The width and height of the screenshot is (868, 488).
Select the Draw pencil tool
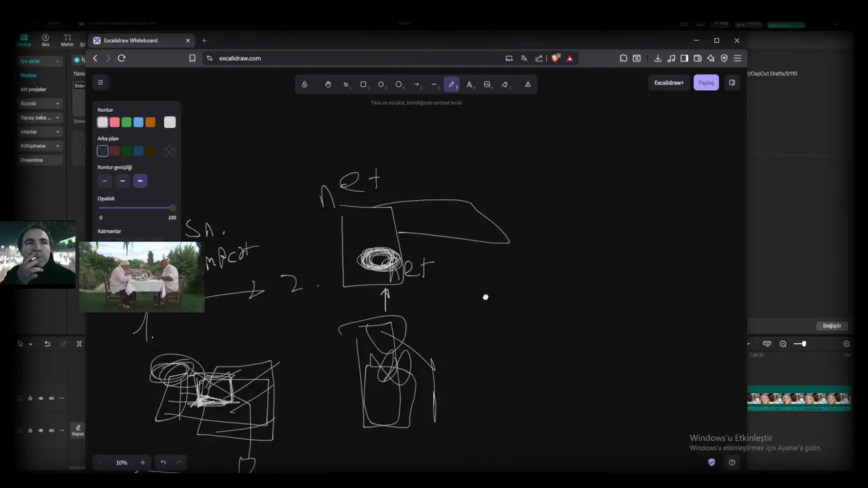[x=452, y=85]
